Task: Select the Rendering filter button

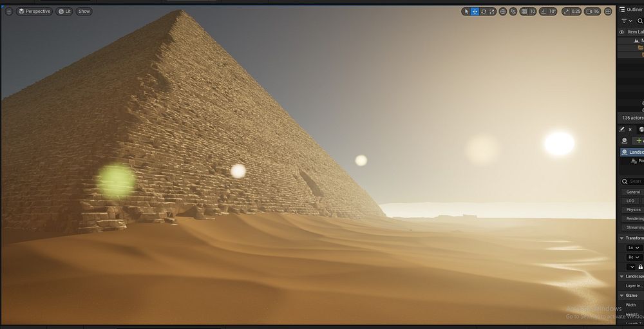Action: (x=632, y=218)
